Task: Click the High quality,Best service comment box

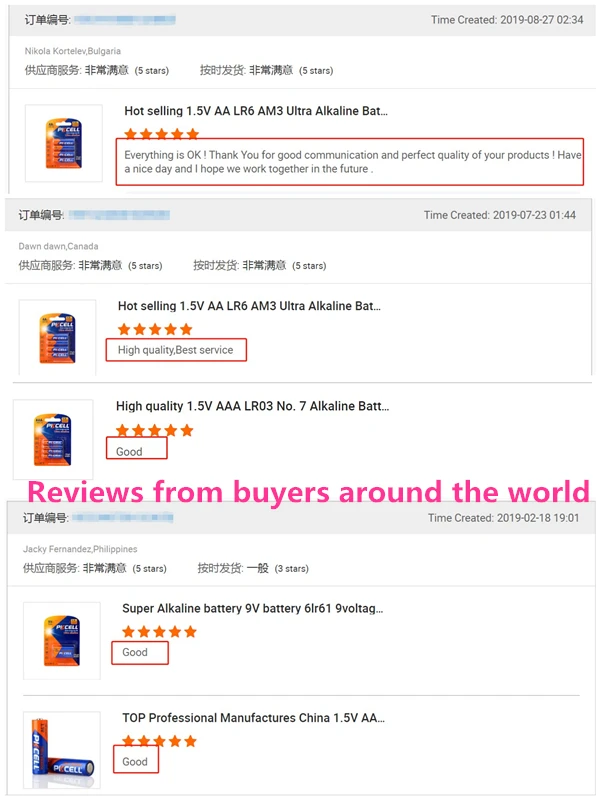Action: point(176,350)
